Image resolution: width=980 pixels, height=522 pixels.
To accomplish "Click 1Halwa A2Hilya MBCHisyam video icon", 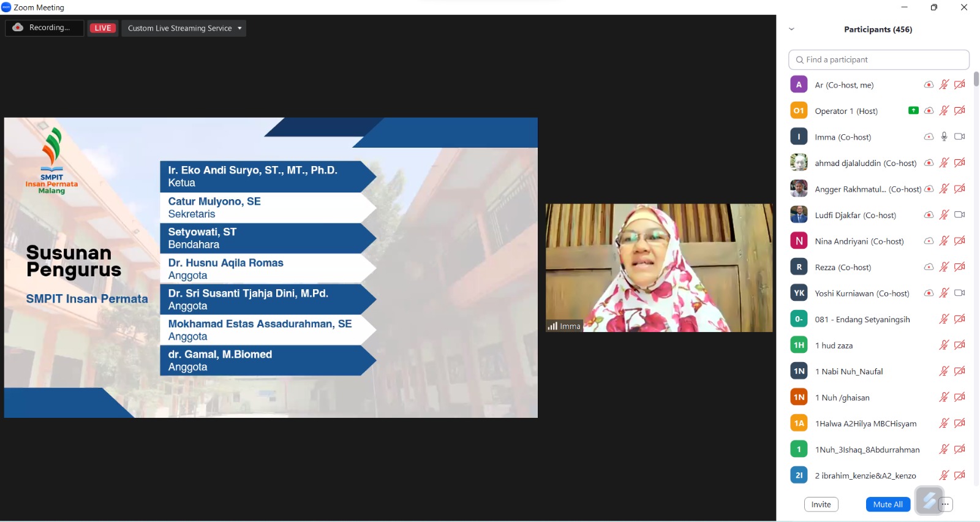I will pos(960,423).
